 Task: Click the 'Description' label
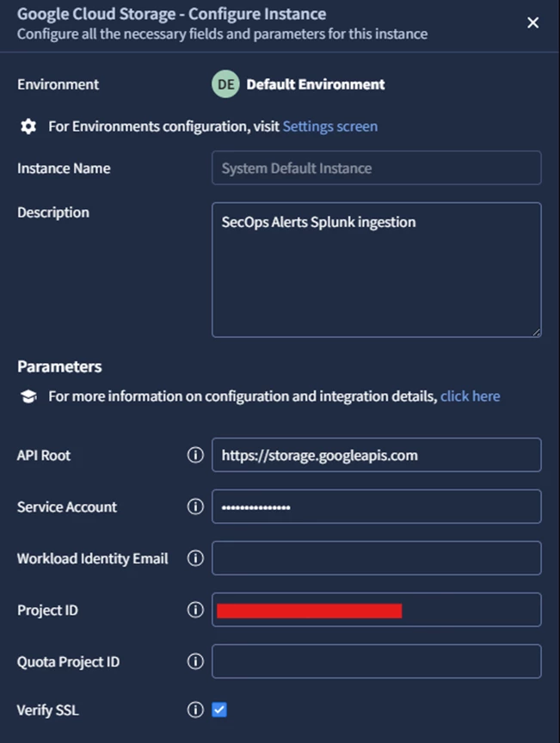[x=53, y=212]
